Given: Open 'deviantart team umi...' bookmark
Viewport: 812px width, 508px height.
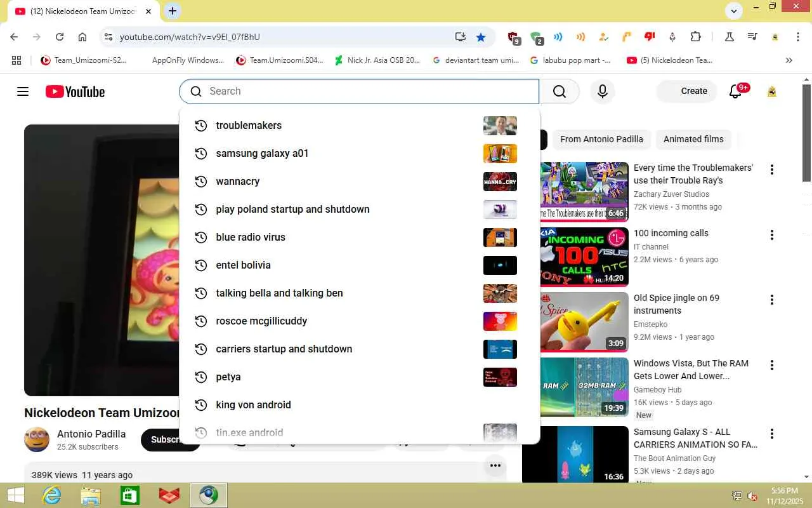Looking at the screenshot, I should 475,60.
